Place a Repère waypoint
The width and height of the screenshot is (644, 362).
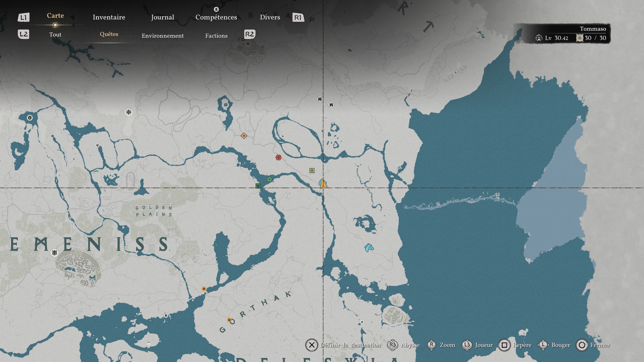point(522,345)
